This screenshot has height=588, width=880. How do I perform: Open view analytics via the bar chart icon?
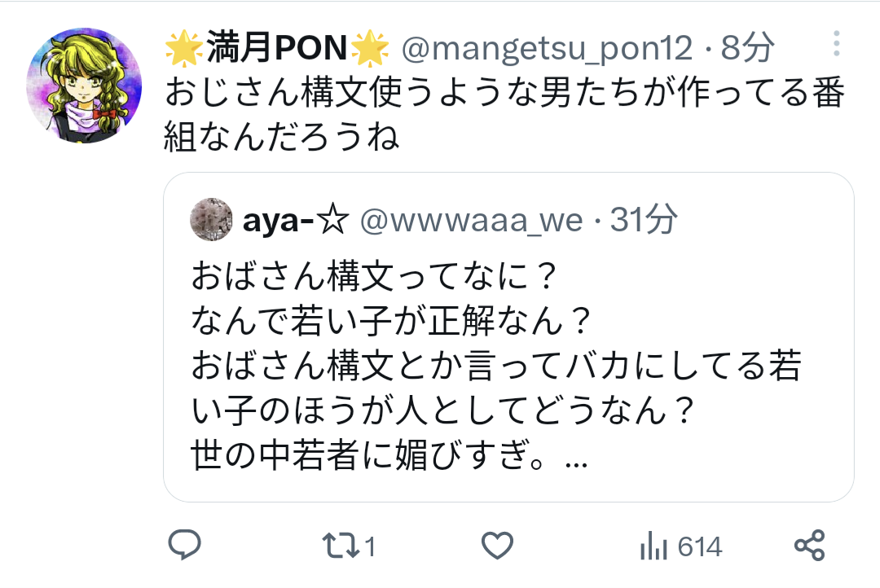(653, 546)
